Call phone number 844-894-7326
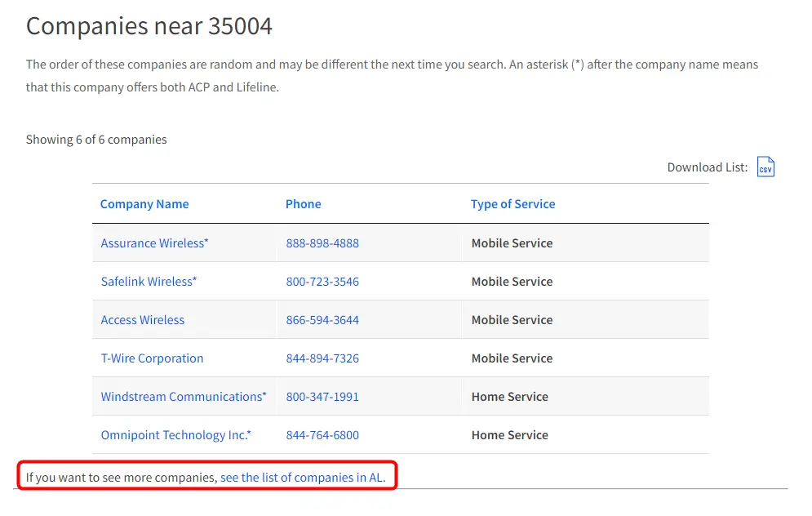Screen dimensions: 812x516 pos(322,358)
